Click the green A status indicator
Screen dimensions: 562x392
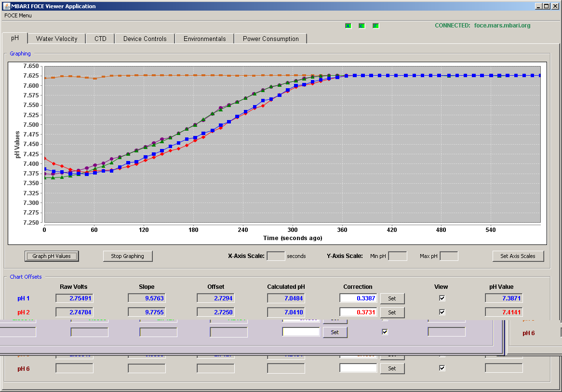pos(348,26)
